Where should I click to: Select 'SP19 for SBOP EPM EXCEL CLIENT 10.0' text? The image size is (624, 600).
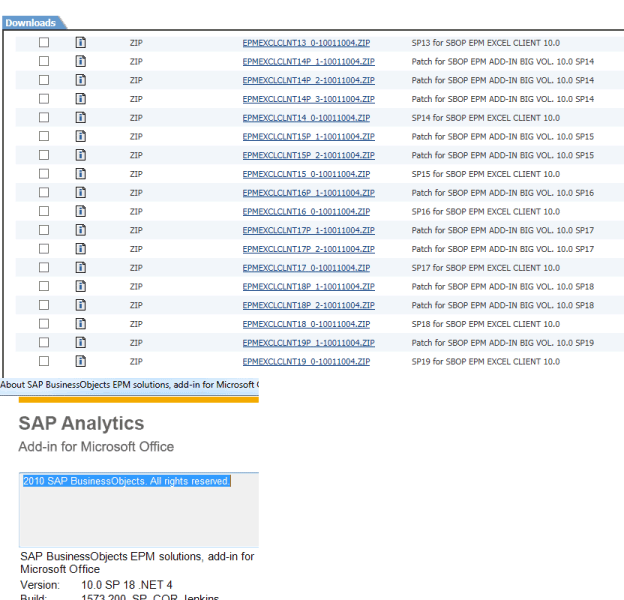pos(486,361)
